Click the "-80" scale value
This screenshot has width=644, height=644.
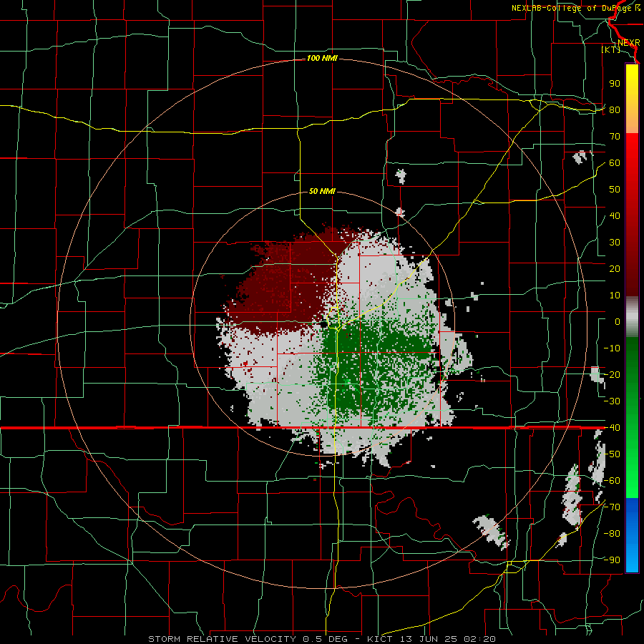tap(612, 534)
